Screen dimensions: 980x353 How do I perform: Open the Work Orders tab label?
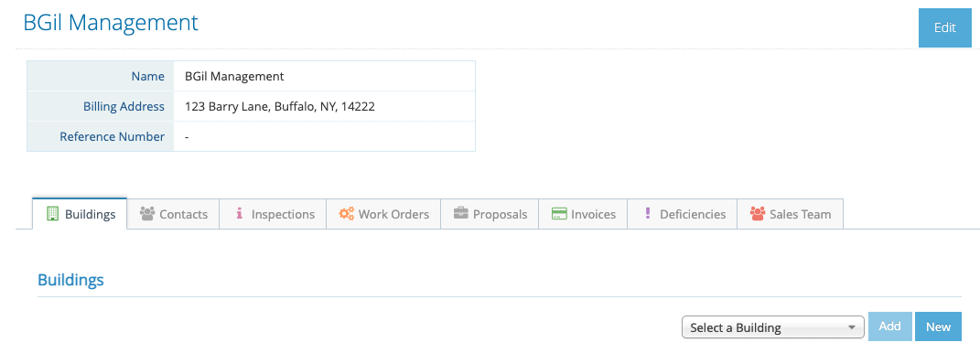click(393, 214)
